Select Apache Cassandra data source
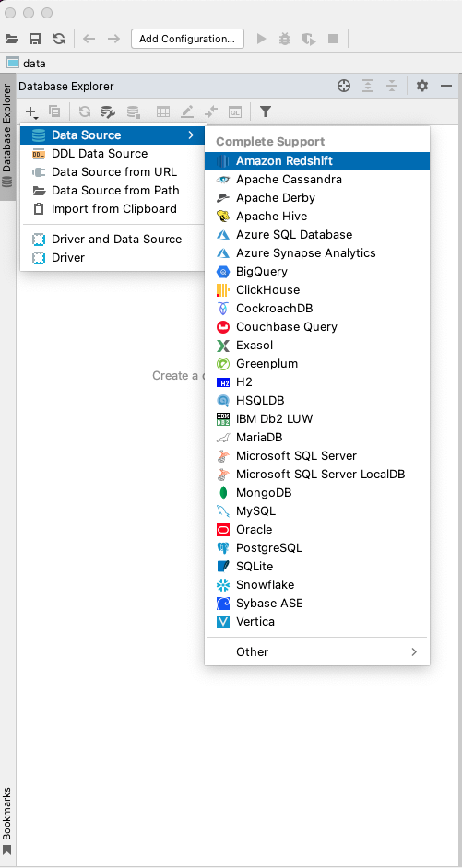The width and height of the screenshot is (462, 868). click(317, 180)
